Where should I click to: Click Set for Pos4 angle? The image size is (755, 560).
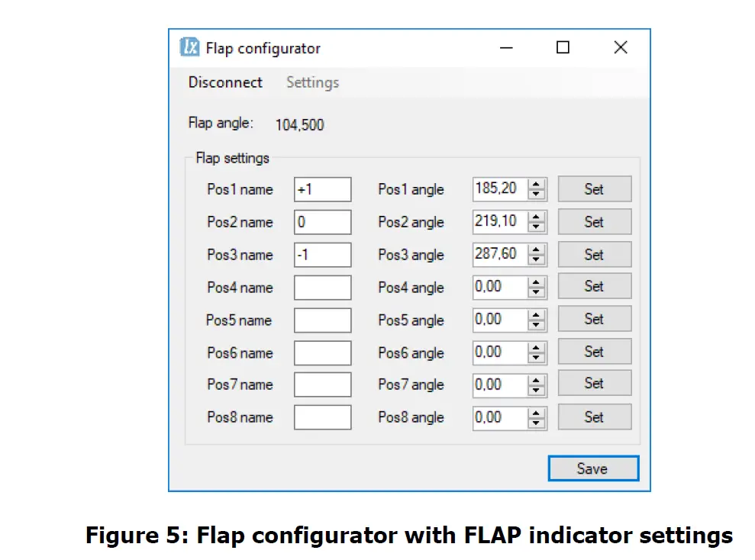594,286
